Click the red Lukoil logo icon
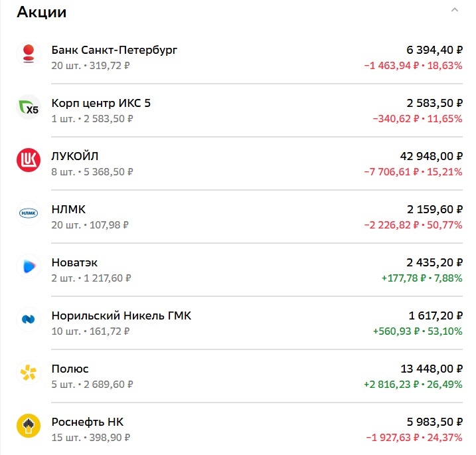The image size is (476, 455). coord(29,161)
